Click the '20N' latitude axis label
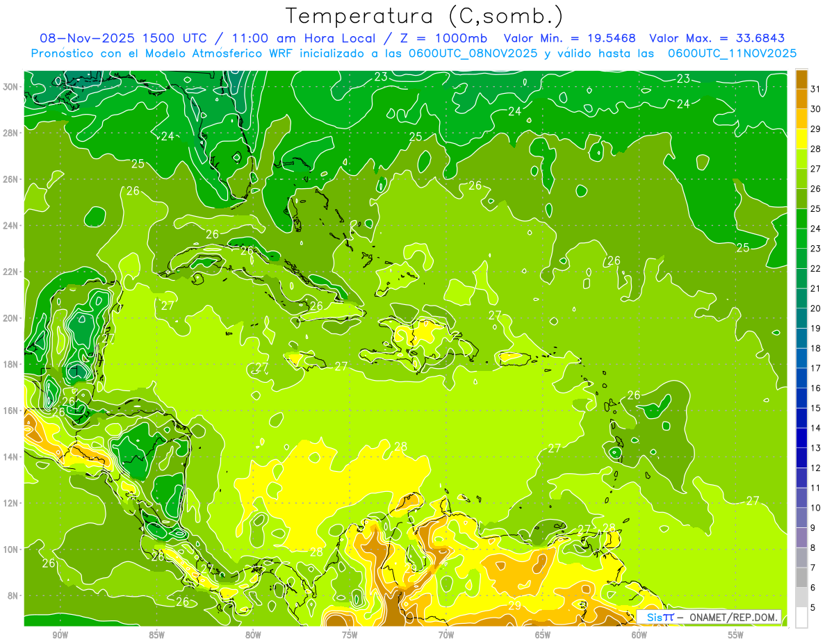This screenshot has width=834, height=644. 11,318
